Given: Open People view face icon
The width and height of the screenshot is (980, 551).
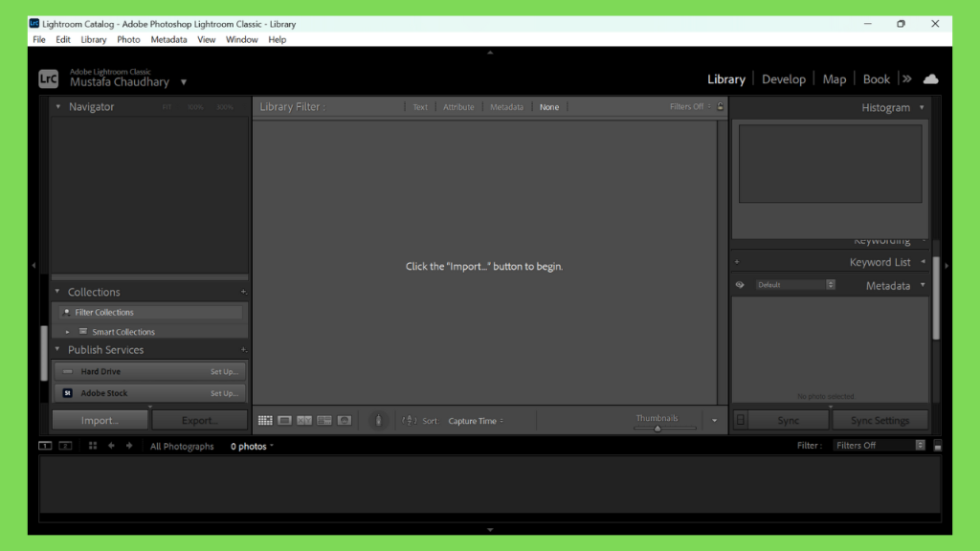Looking at the screenshot, I should (x=345, y=421).
